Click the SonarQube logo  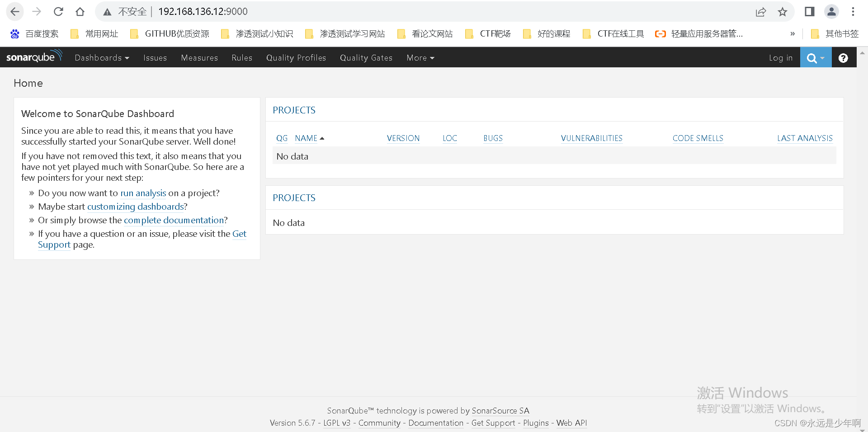pyautogui.click(x=34, y=57)
